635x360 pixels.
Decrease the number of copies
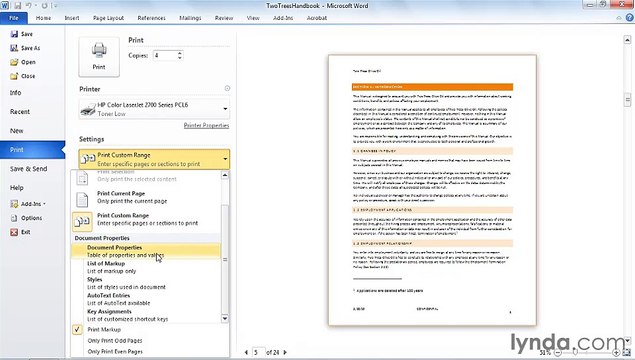[180, 58]
